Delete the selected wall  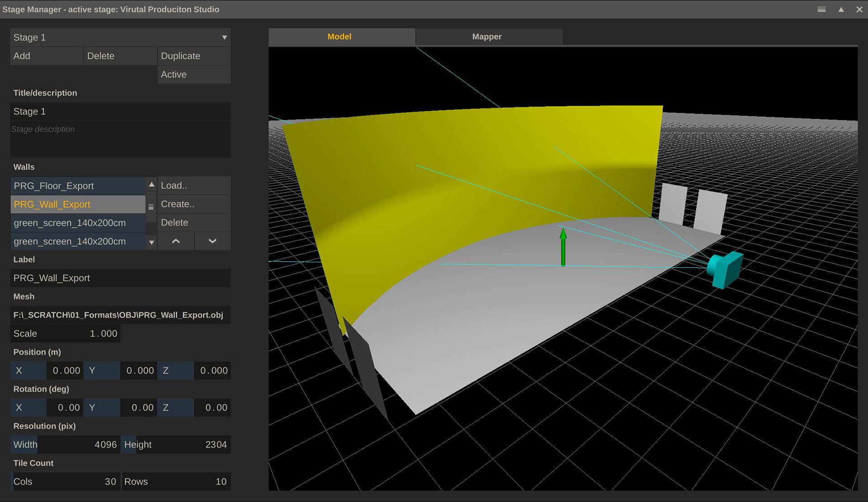(x=193, y=222)
